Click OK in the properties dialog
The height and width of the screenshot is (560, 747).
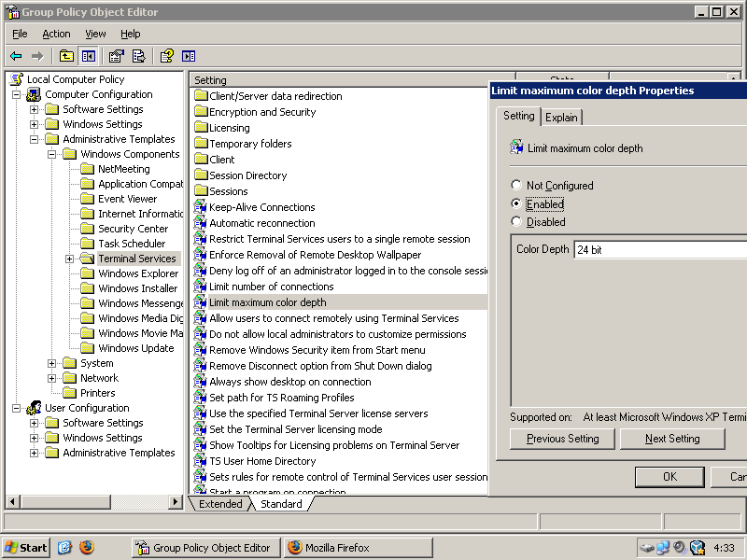click(x=669, y=477)
